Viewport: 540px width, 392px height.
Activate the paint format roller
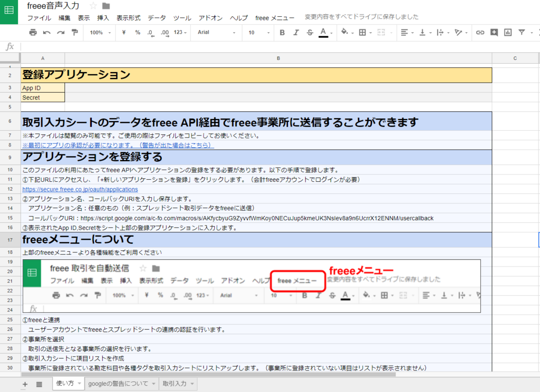tap(75, 32)
